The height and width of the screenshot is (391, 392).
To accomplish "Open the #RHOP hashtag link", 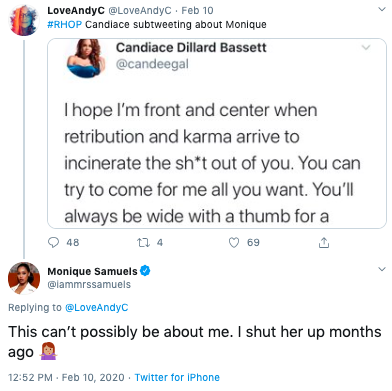I will point(64,25).
